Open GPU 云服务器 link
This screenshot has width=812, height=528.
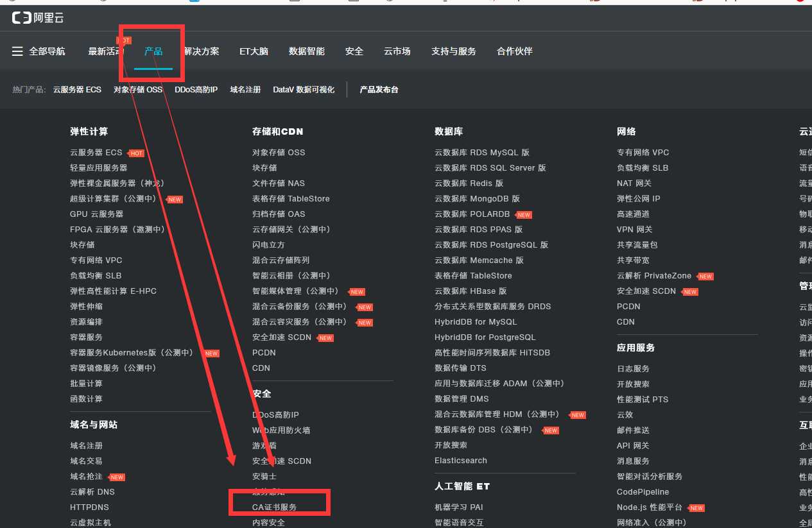click(x=97, y=214)
